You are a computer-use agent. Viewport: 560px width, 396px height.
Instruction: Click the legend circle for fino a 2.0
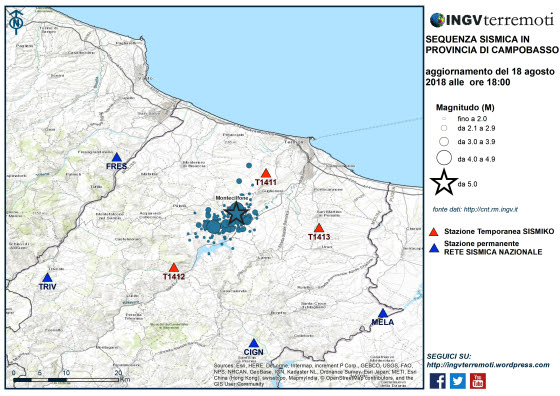click(x=444, y=118)
